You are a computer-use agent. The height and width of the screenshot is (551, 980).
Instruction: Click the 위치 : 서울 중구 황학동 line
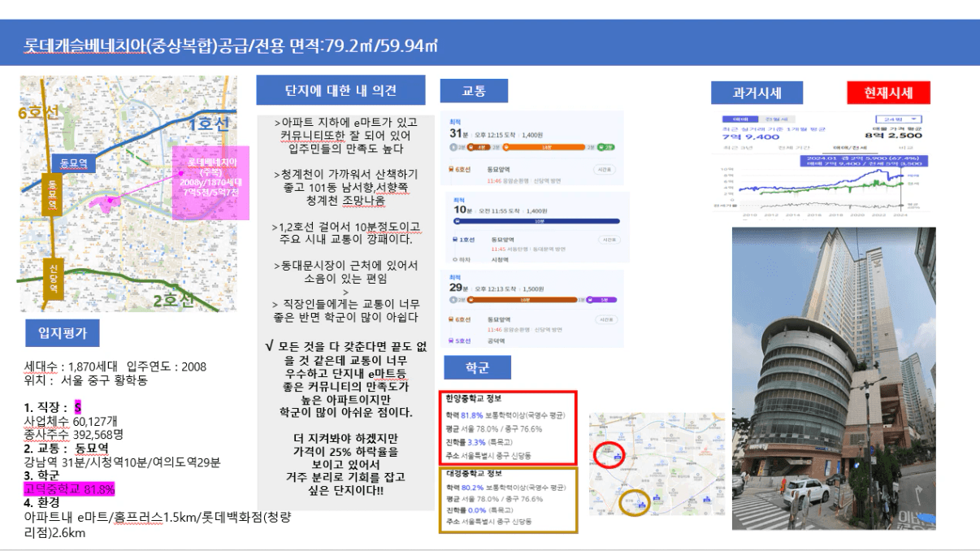[x=85, y=380]
